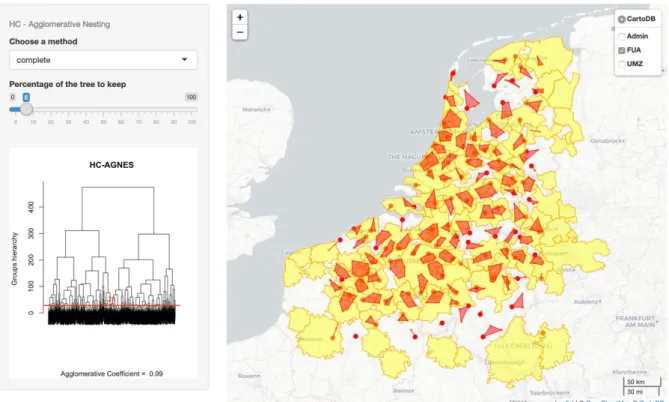Click the Luxembourg label on map
The width and height of the screenshot is (669, 402).
522,346
